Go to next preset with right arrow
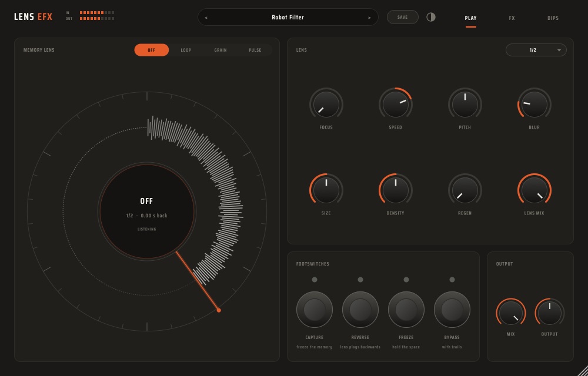The image size is (588, 376). click(x=369, y=18)
